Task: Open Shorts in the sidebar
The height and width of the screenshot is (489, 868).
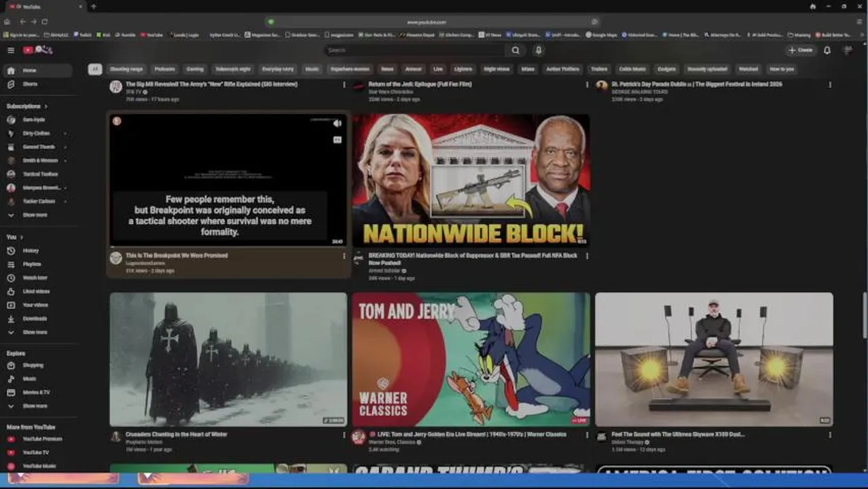Action: [x=37, y=84]
